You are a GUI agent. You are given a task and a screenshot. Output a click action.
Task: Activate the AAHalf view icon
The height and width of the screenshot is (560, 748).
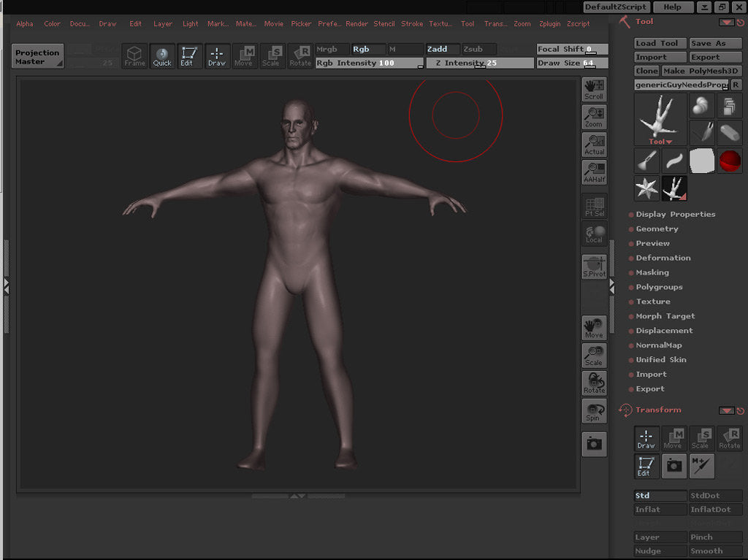594,172
